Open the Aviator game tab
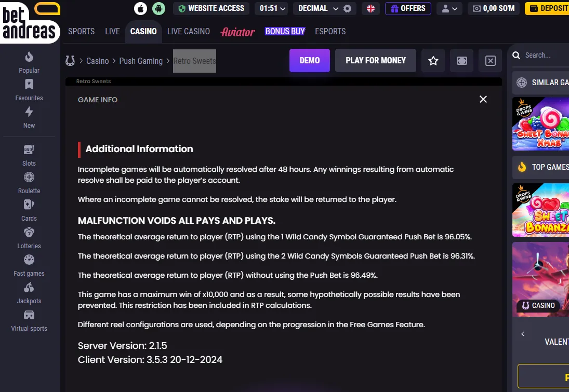 (237, 32)
